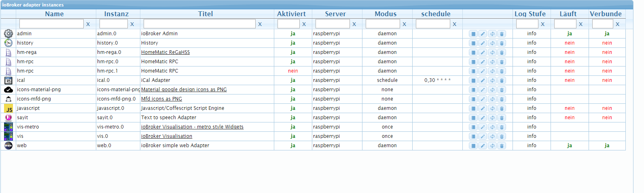The height and width of the screenshot is (193, 644).
Task: Open config notebook icon for hm-rpc.0
Action: pos(473,62)
